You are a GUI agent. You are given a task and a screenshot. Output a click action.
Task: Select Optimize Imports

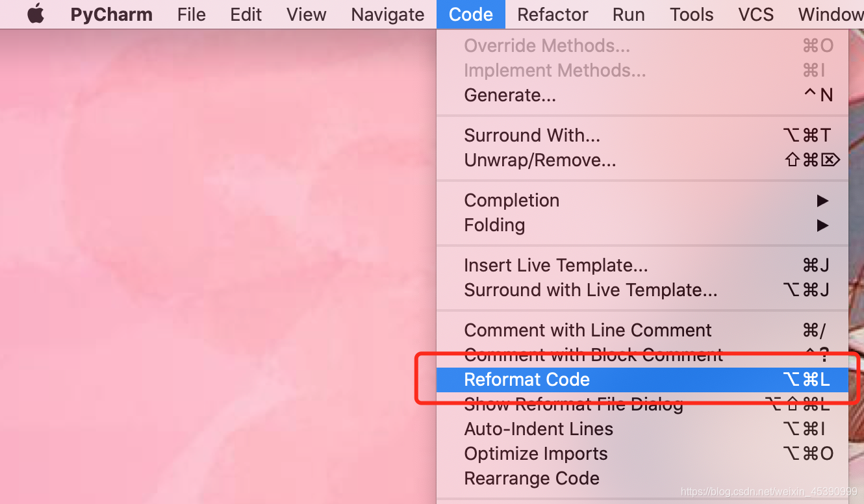tap(535, 453)
